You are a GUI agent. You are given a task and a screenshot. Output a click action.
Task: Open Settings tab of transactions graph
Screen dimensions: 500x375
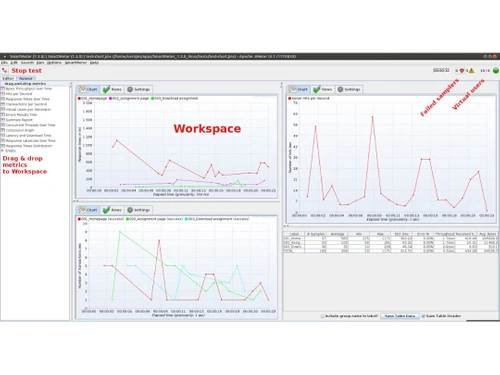(139, 210)
